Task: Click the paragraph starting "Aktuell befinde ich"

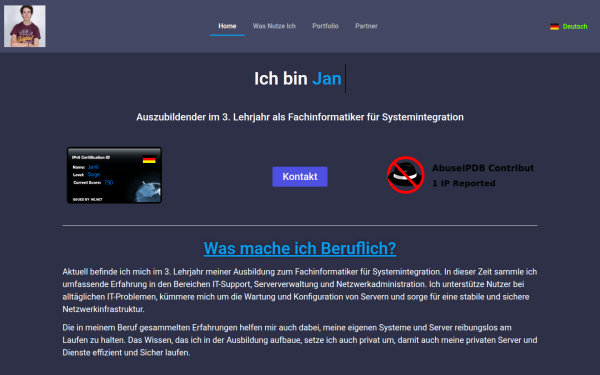Action: point(300,290)
